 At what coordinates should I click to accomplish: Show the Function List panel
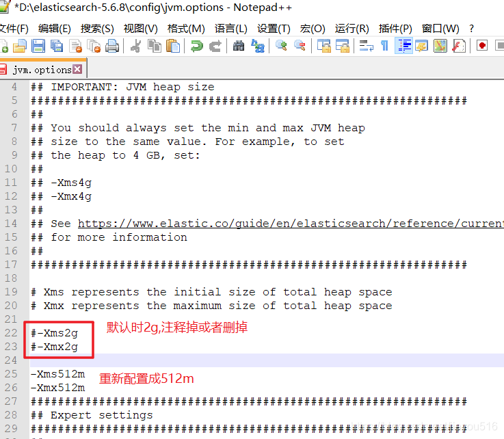(x=459, y=46)
